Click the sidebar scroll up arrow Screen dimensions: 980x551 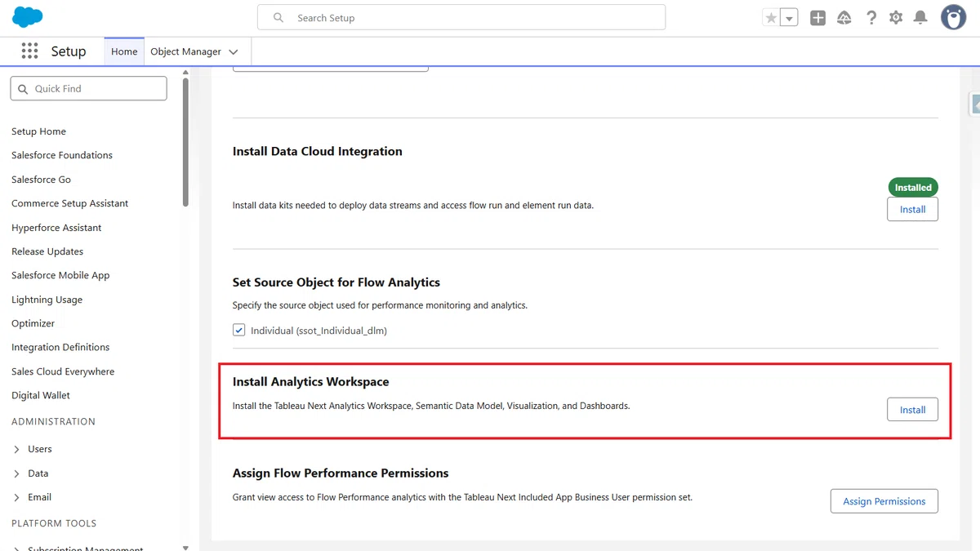click(185, 73)
